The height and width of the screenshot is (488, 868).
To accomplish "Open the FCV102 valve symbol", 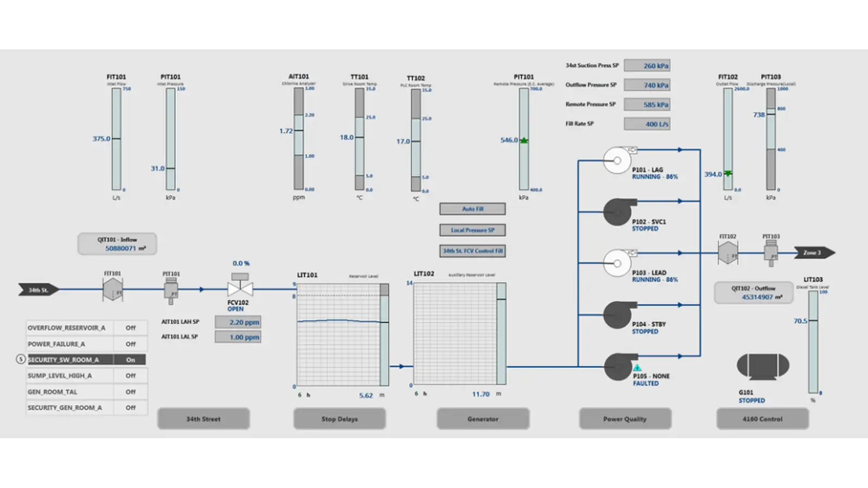I will click(x=239, y=288).
